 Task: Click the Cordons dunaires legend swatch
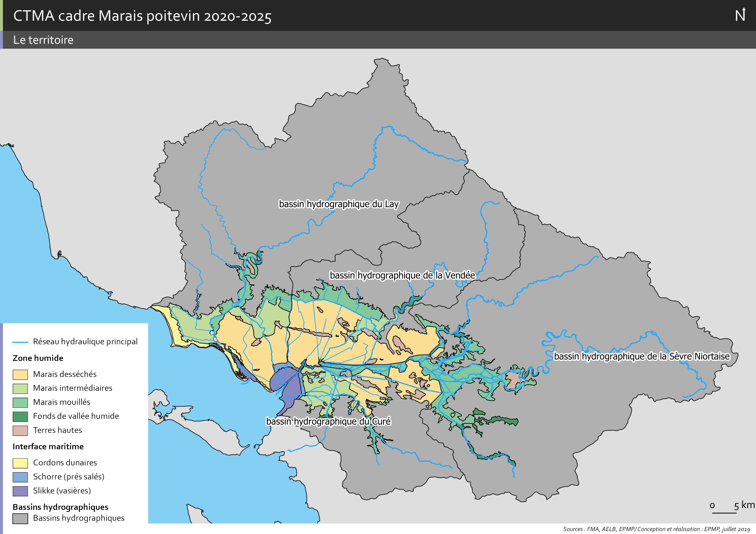pos(20,463)
